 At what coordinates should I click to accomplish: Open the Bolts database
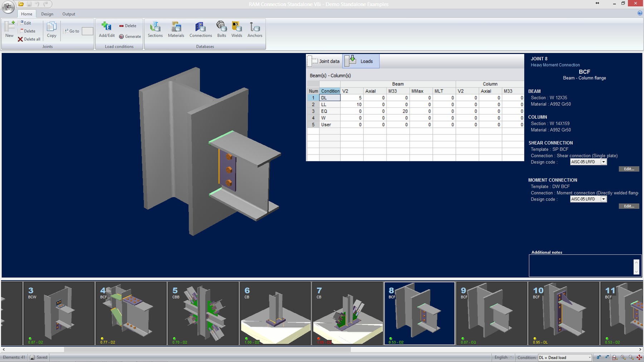click(x=221, y=29)
